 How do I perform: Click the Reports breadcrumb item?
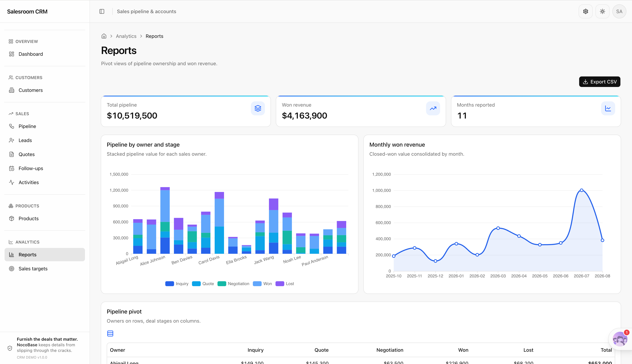click(x=154, y=36)
